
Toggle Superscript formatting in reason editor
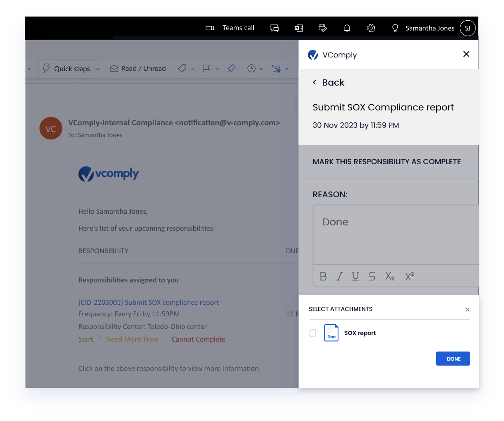409,276
